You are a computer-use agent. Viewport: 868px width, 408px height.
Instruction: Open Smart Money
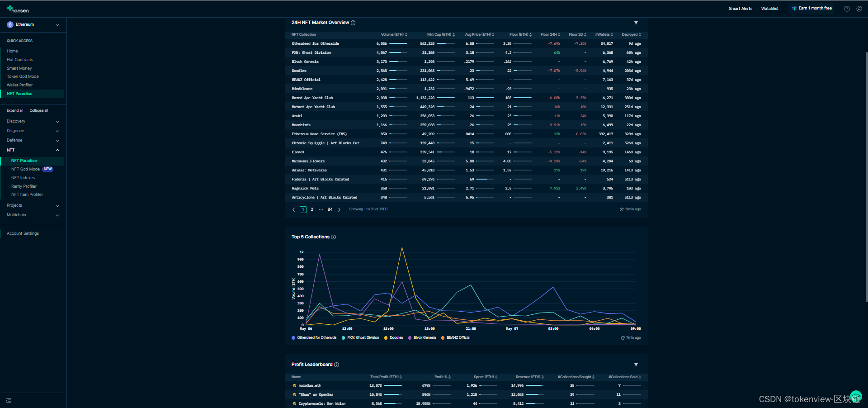(x=19, y=68)
